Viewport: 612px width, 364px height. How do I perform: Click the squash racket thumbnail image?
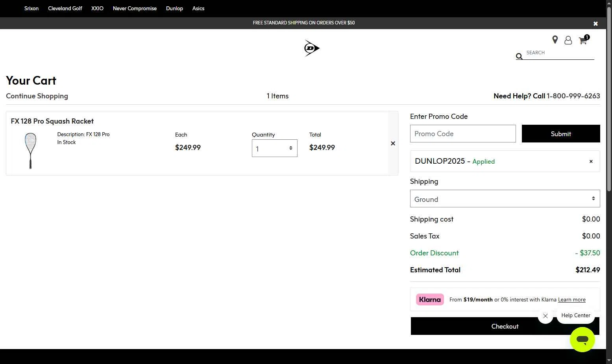[x=30, y=151]
